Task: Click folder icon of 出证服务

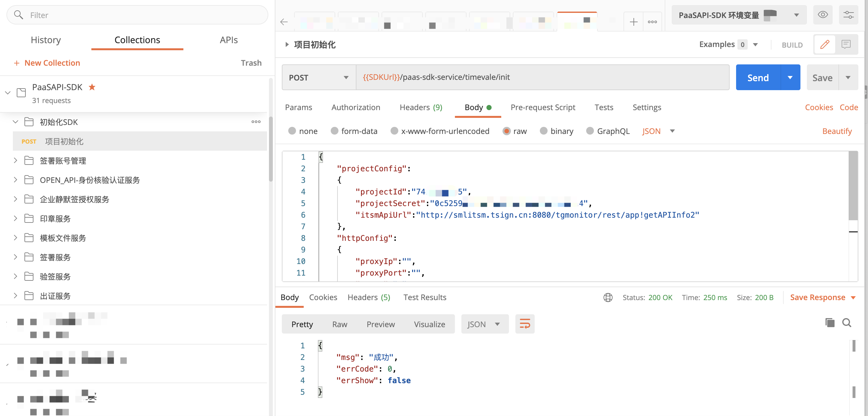Action: point(29,296)
